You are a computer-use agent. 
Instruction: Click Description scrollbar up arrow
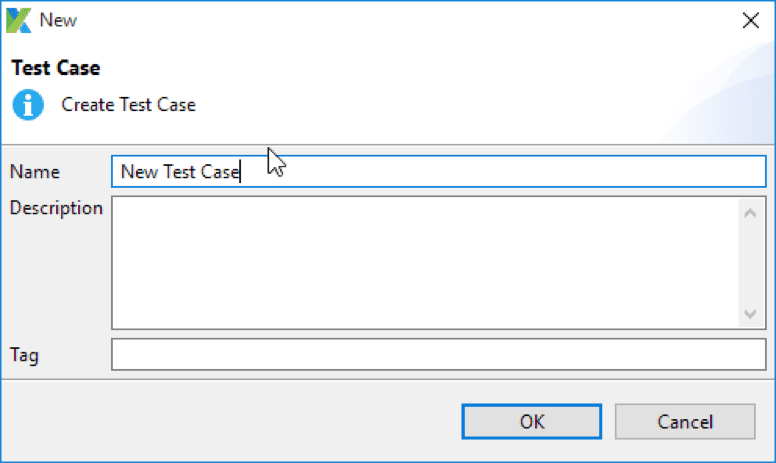(x=750, y=211)
